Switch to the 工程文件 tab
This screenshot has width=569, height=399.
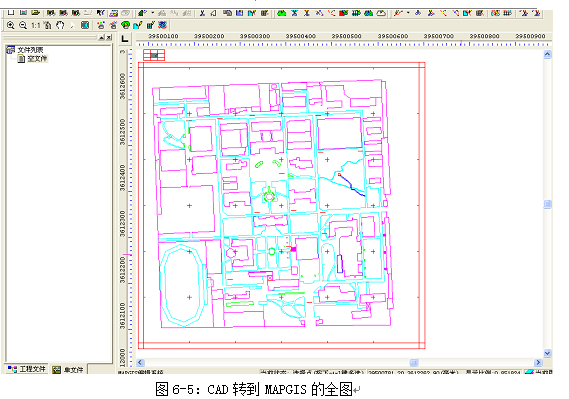pos(27,369)
